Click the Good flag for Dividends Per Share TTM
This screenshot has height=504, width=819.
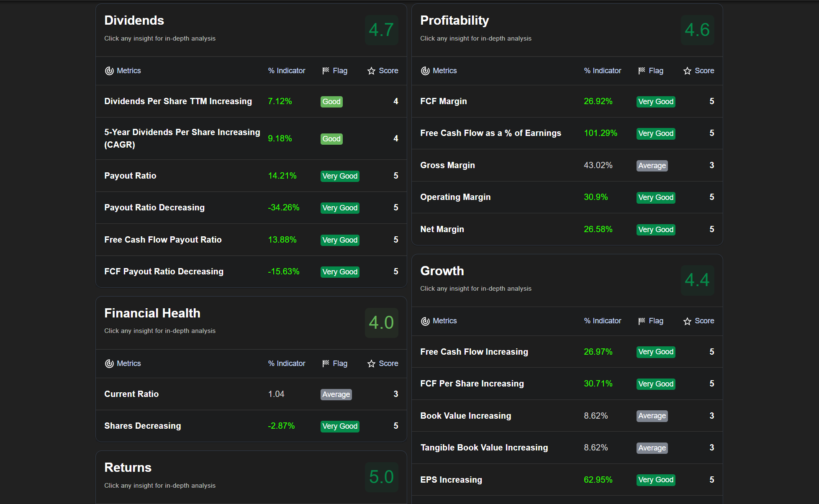tap(331, 102)
